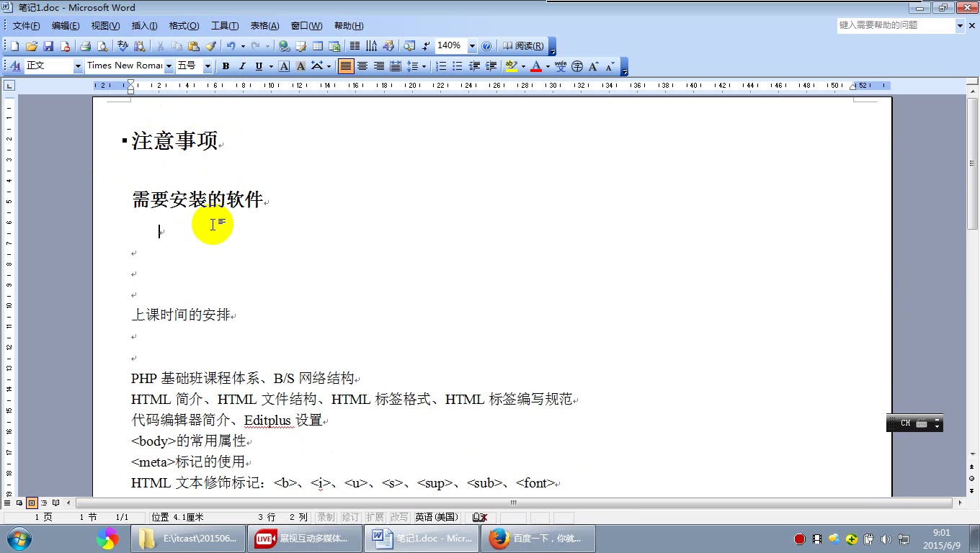Save the document with floppy icon

48,46
